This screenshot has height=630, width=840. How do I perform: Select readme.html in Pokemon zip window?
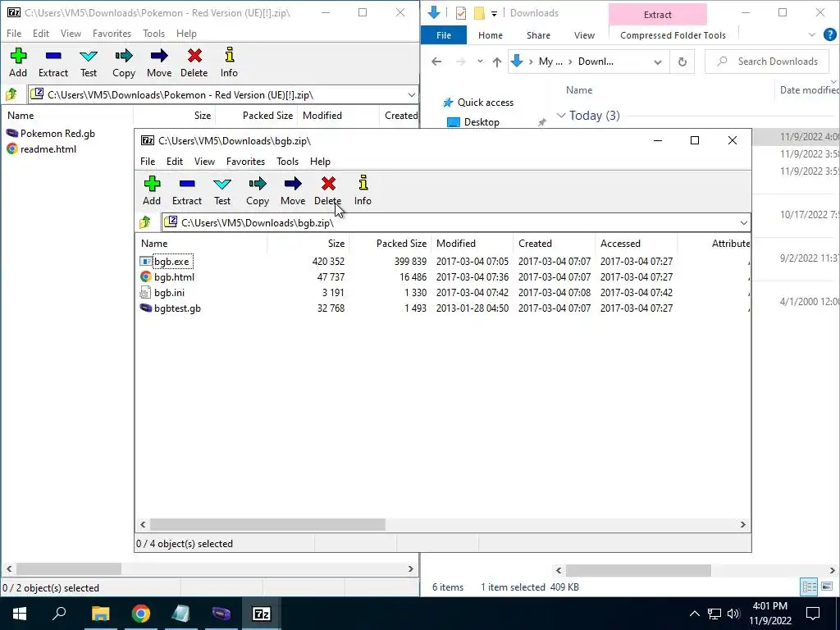tap(48, 149)
